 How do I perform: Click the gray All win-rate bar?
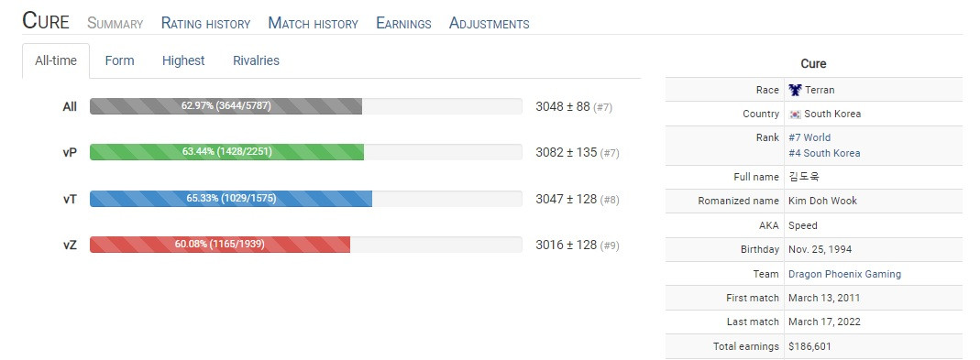coord(226,106)
